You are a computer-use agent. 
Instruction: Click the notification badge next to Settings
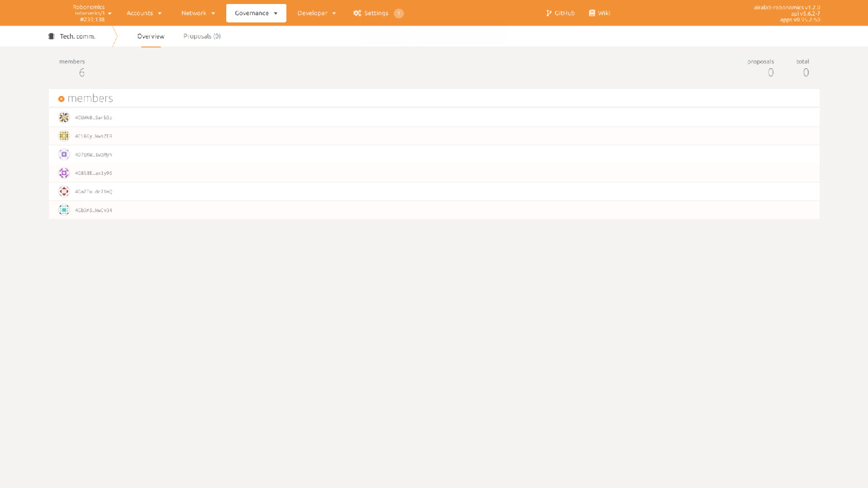pos(399,13)
